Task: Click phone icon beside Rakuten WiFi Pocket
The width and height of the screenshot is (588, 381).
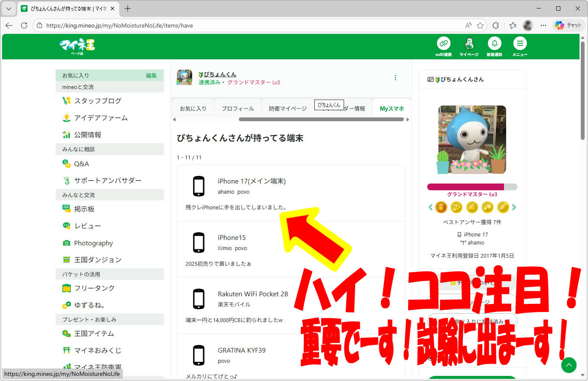Action: click(199, 299)
